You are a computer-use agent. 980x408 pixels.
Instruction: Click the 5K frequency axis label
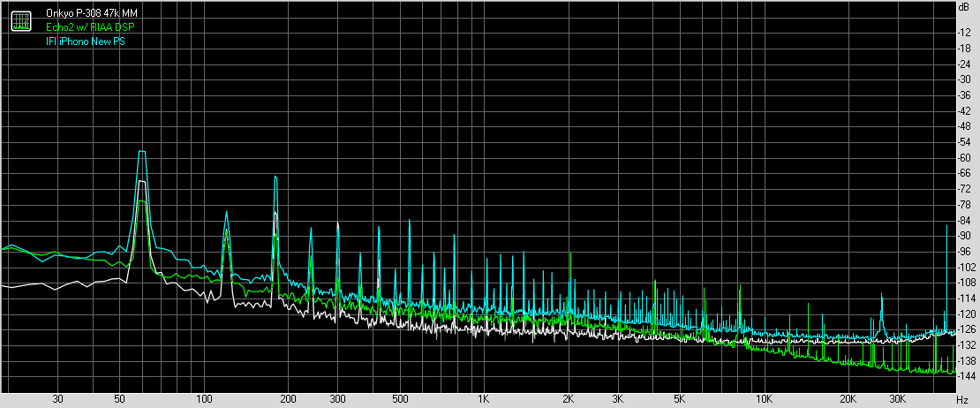(679, 399)
